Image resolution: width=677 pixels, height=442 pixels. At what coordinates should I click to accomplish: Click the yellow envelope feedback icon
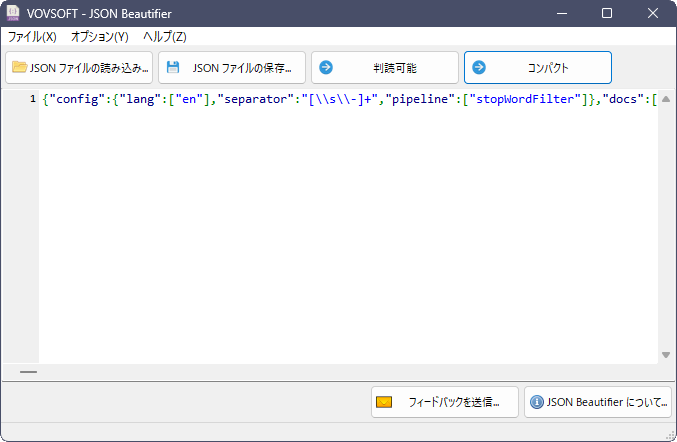pyautogui.click(x=384, y=402)
